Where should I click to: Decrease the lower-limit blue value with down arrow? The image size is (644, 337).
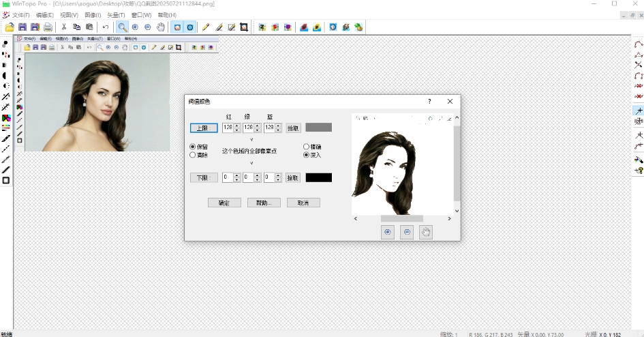click(x=278, y=179)
